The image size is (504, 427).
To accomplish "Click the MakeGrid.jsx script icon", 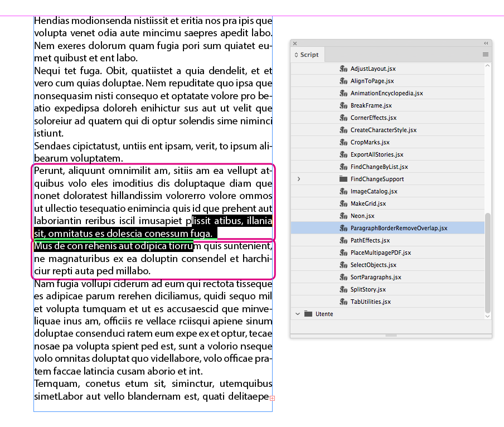I will click(343, 203).
